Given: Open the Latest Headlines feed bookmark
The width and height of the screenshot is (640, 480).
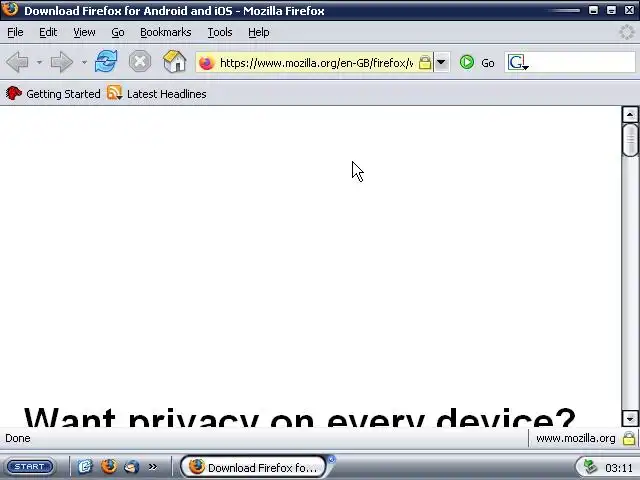Looking at the screenshot, I should pos(157,94).
